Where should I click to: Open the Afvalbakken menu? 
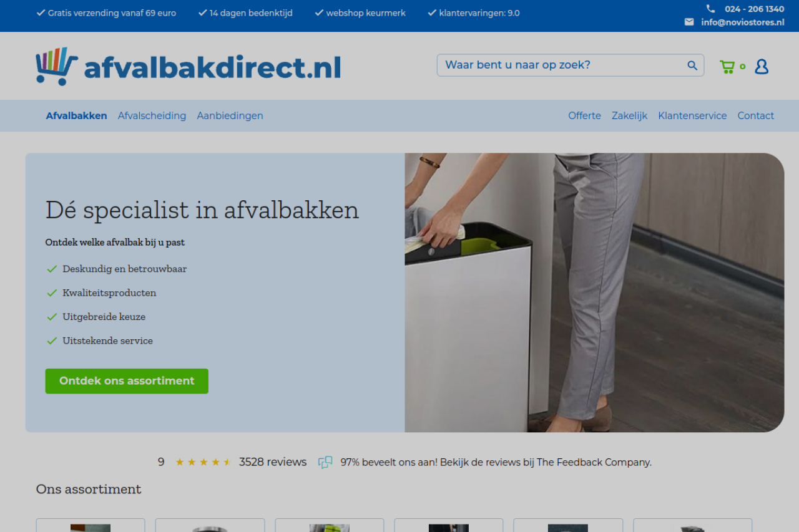[77, 115]
